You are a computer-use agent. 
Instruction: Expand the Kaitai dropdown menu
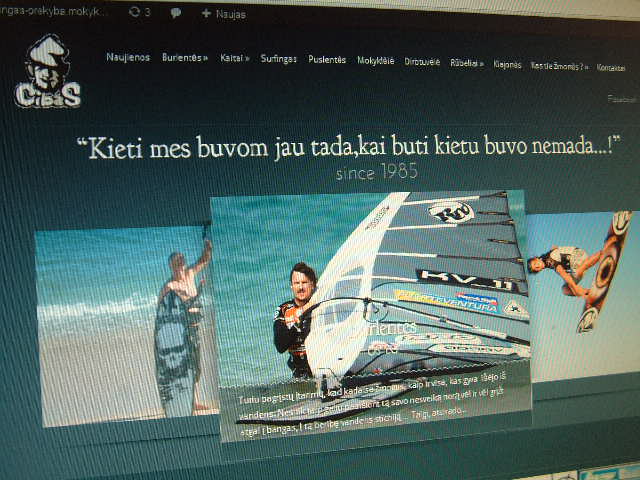(234, 59)
